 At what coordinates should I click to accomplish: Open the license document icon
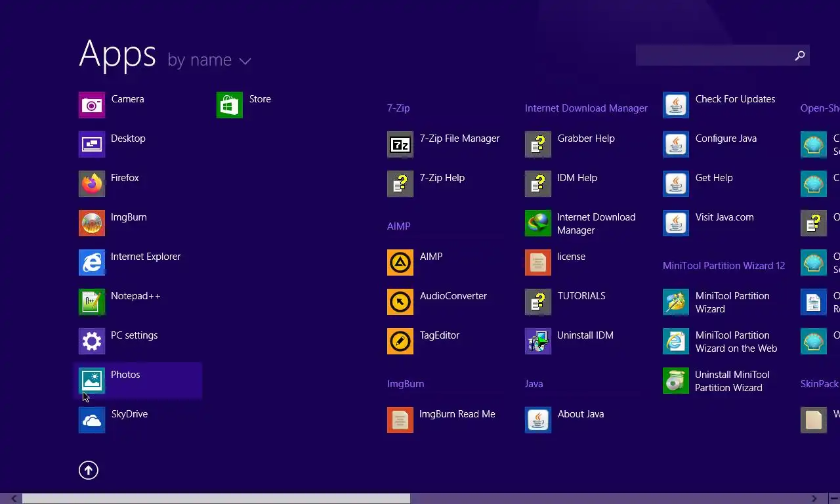tap(538, 262)
